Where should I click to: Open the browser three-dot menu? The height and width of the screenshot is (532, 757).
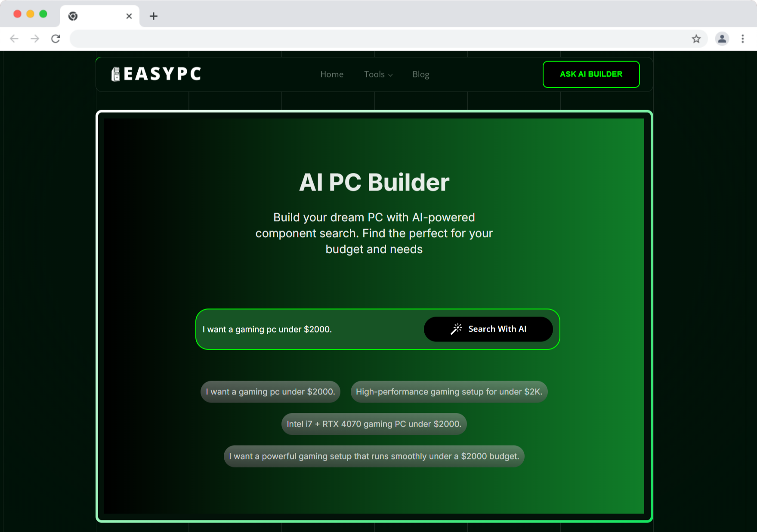click(743, 38)
